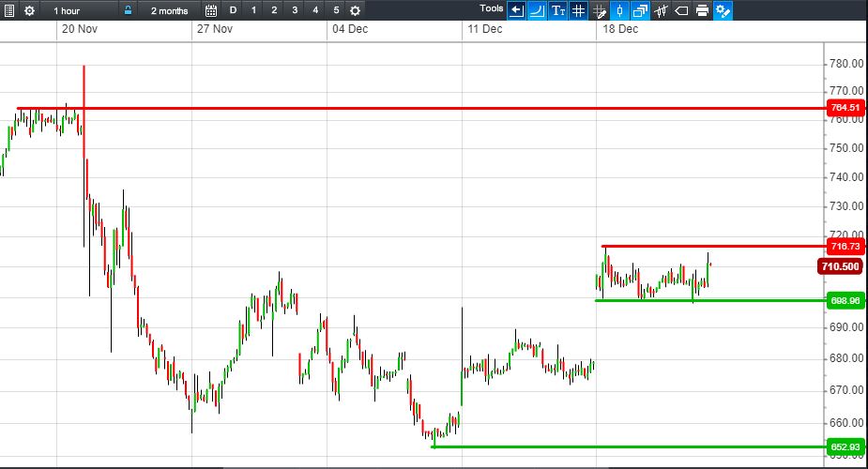Screen dimensions: 868x469
Task: Toggle the overlapping windows icon
Action: click(641, 10)
